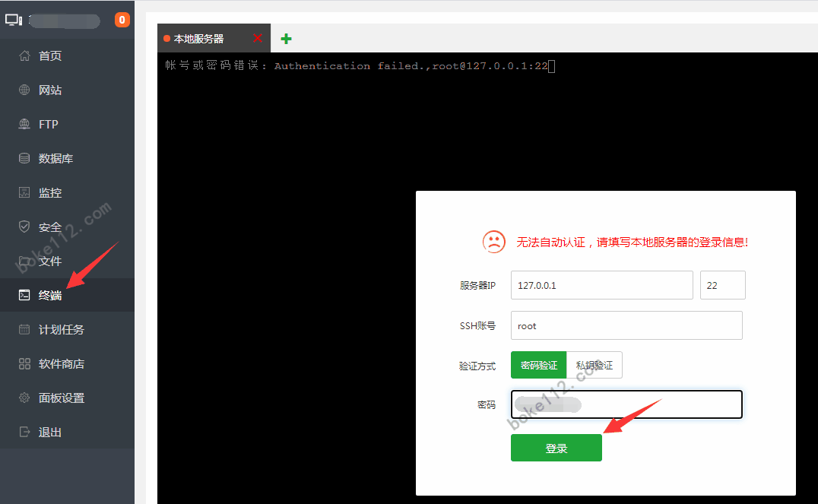Focus the SSH账号 field showing root

(x=626, y=325)
